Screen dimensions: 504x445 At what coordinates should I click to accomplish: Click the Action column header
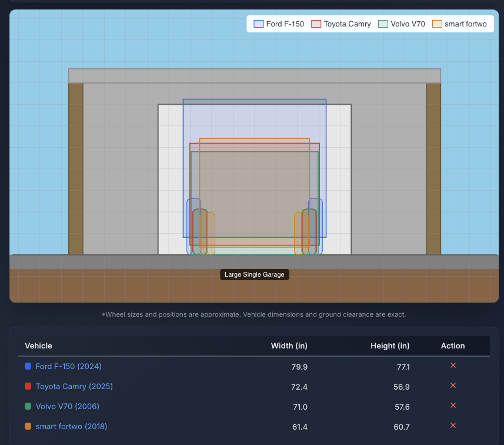click(x=453, y=346)
